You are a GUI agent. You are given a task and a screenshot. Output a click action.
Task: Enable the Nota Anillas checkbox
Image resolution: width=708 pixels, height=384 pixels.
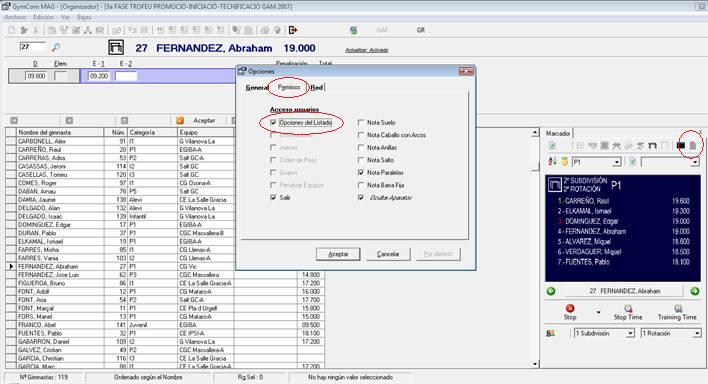pos(361,147)
